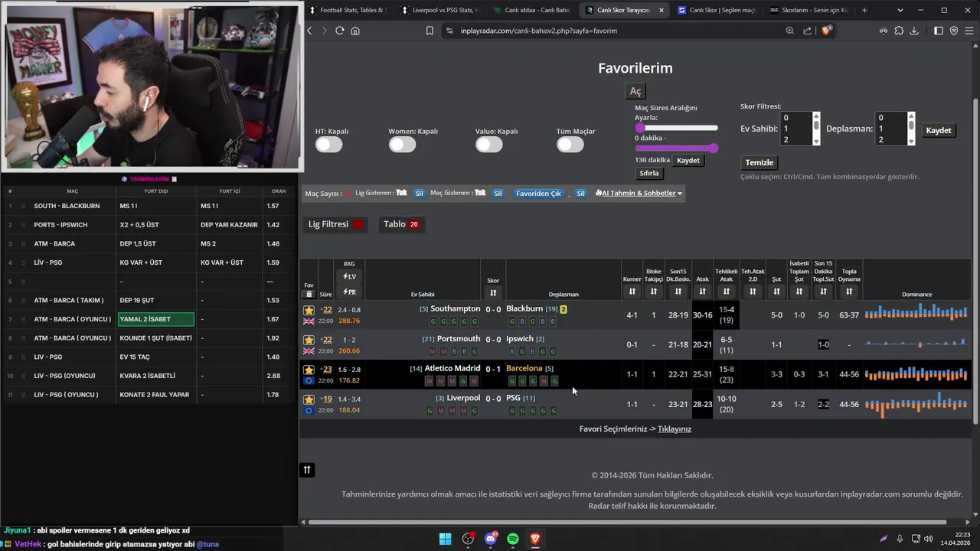Click the Sıfırla reset button
Image resolution: width=980 pixels, height=551 pixels.
649,173
